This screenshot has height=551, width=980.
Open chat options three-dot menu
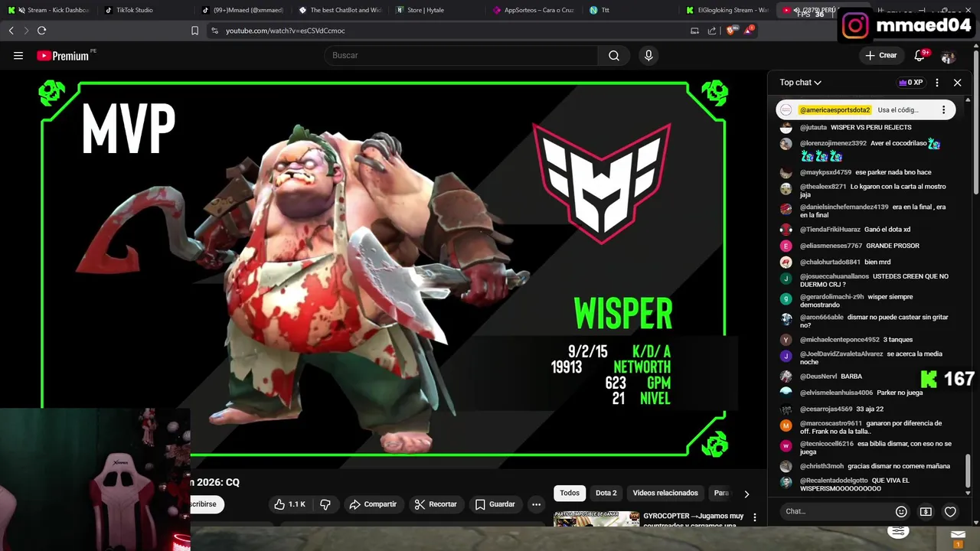937,83
